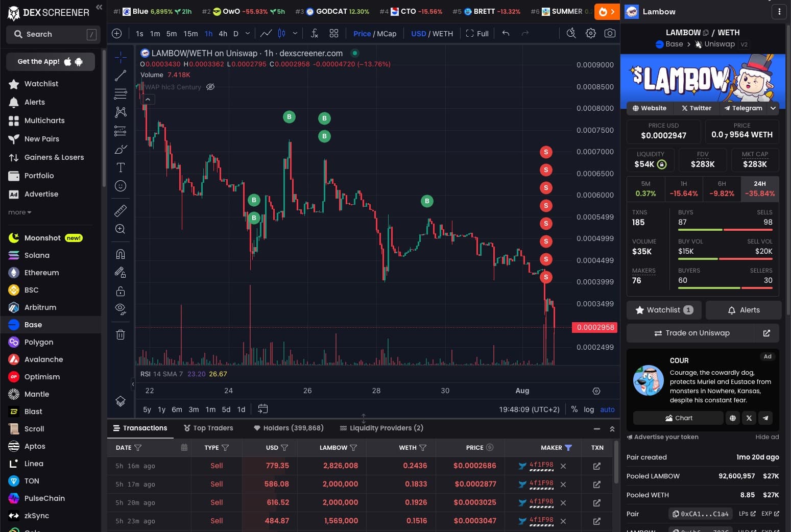Switch the chart to the 4h interval
This screenshot has width=791, height=532.
(x=223, y=34)
